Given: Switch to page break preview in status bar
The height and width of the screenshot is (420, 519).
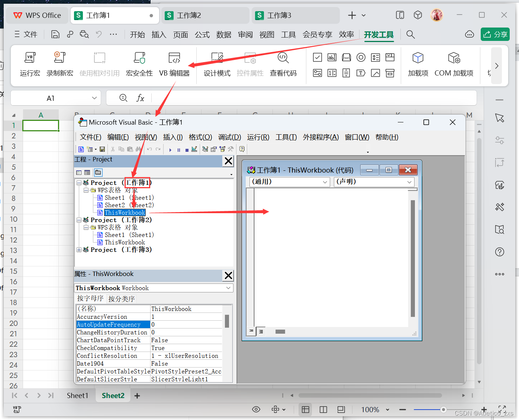Looking at the screenshot, I should tap(323, 410).
